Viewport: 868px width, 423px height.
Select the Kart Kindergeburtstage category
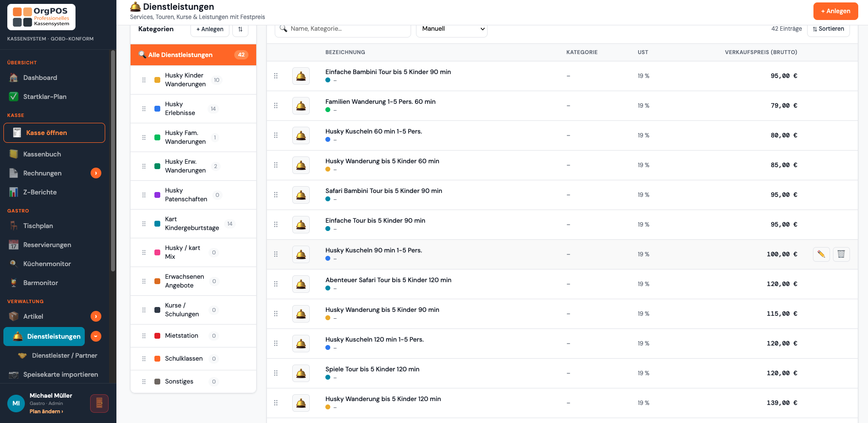[x=193, y=224]
